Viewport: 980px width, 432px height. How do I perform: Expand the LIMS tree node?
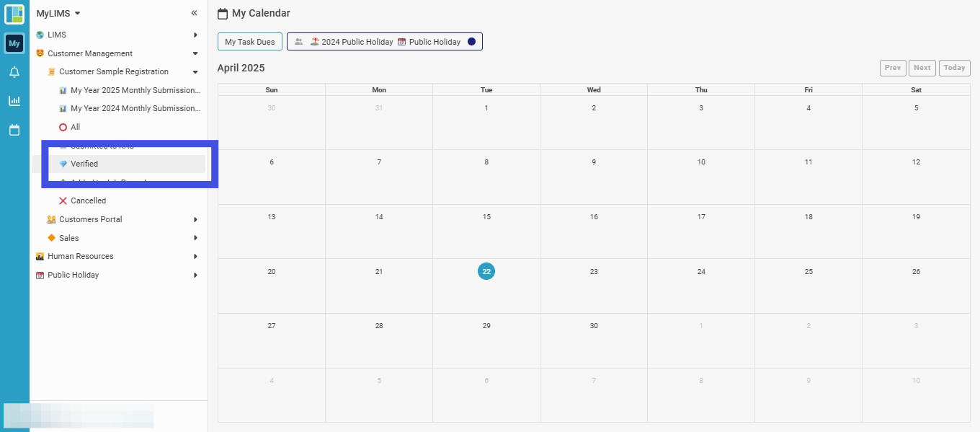point(195,35)
